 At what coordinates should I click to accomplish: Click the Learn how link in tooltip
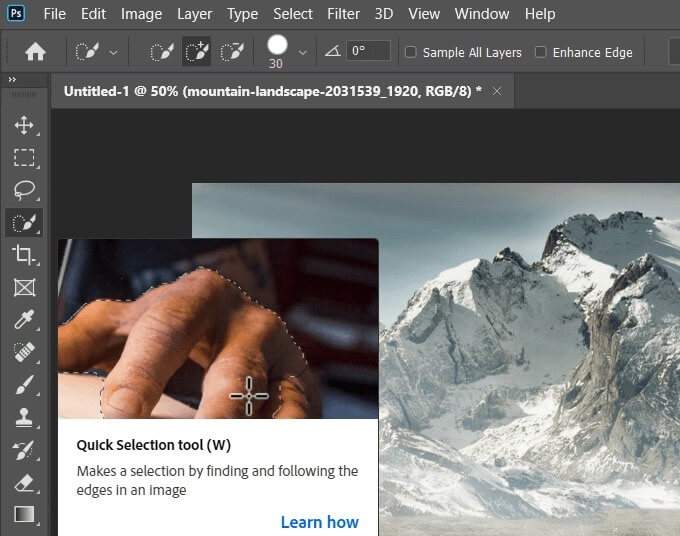[x=320, y=522]
